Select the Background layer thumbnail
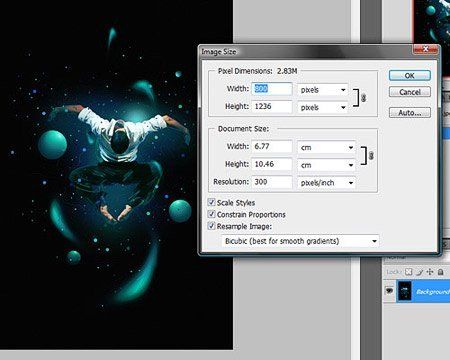The image size is (450, 360). coord(405,291)
